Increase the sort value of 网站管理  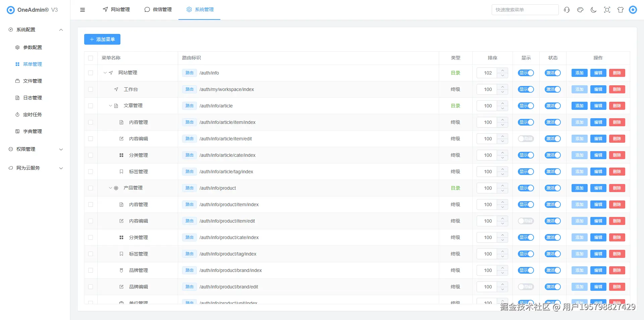click(502, 70)
